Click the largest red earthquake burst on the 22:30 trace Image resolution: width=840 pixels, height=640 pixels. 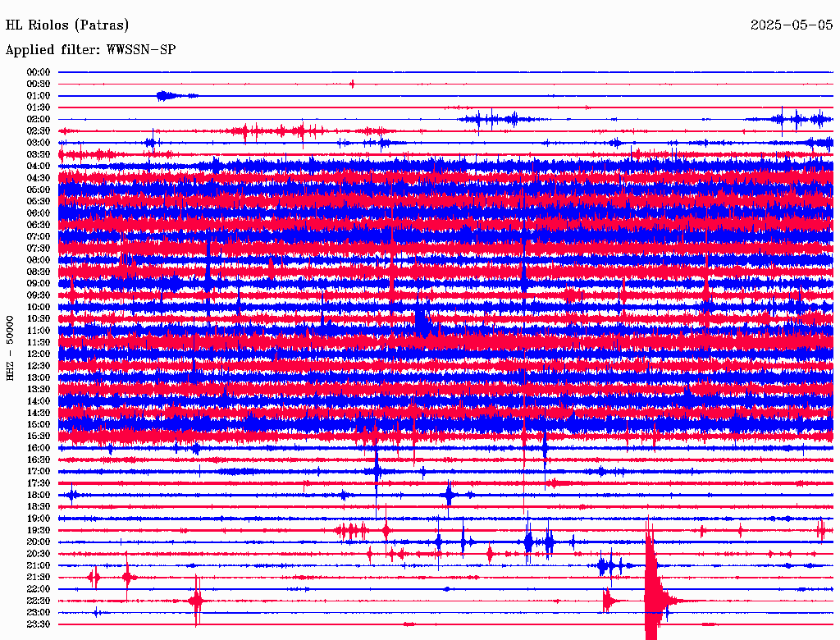(x=652, y=590)
